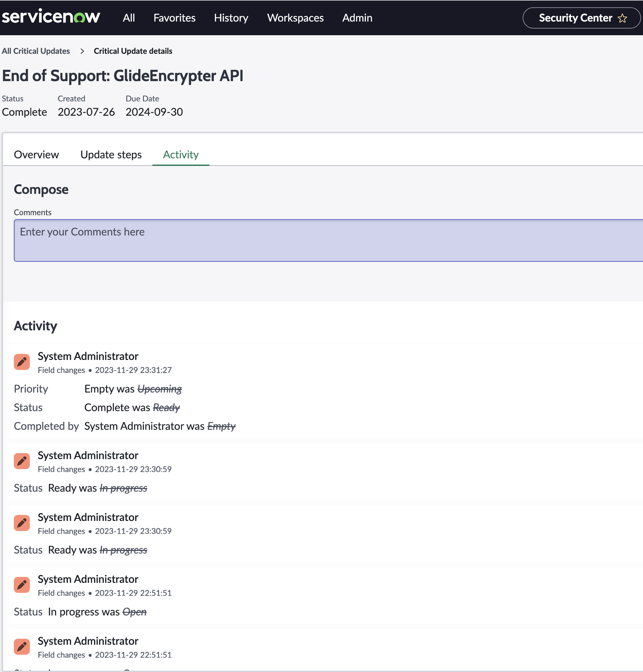
Task: Click the Compose heading
Action: click(41, 190)
